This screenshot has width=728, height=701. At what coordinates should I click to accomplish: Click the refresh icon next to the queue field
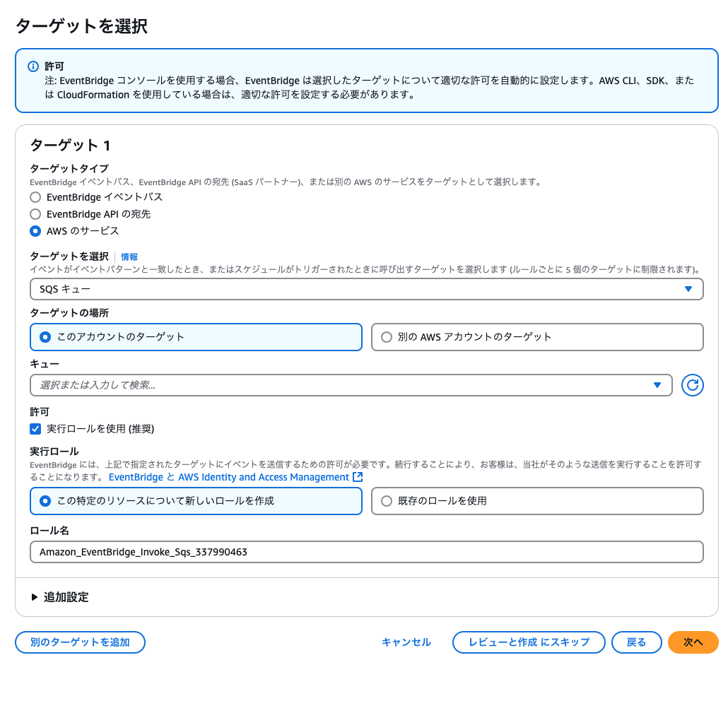pos(692,385)
